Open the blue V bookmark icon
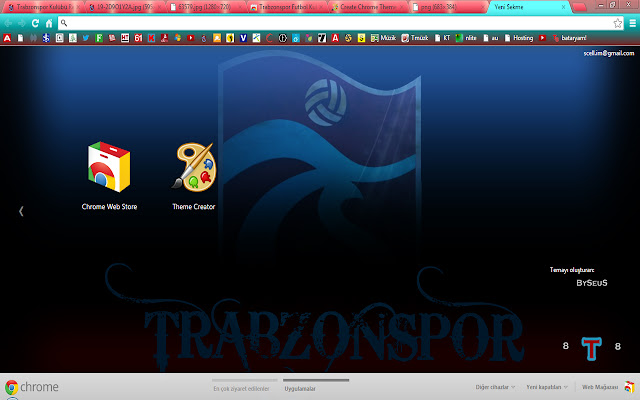 (243, 38)
